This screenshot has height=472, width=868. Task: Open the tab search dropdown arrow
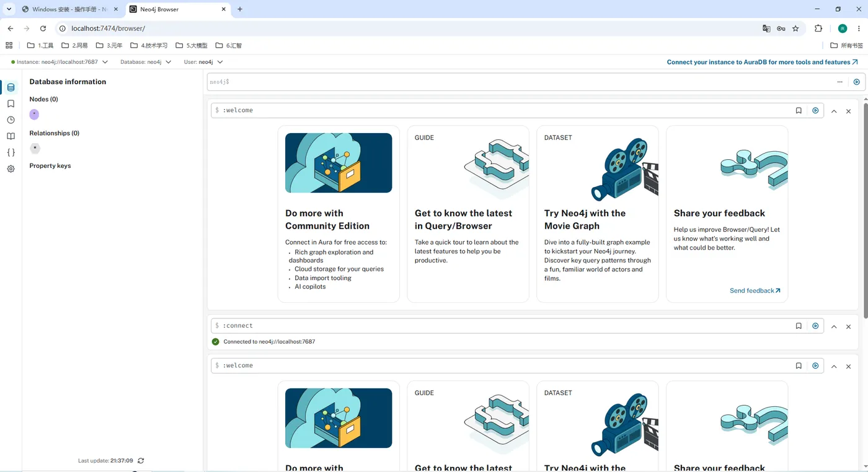(x=9, y=9)
